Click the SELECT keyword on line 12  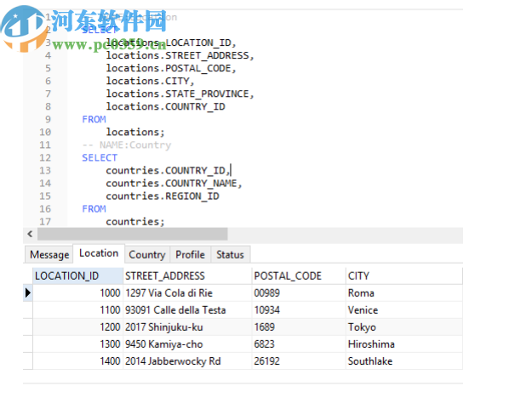[x=100, y=157]
